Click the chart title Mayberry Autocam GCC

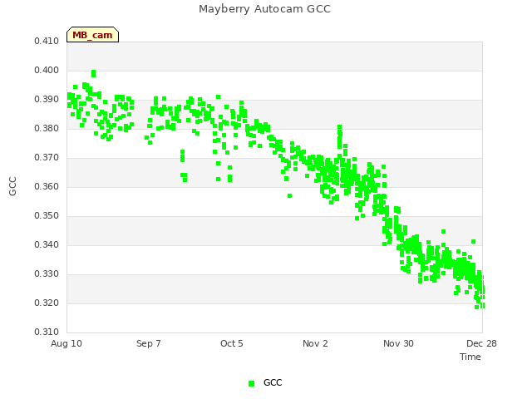(x=264, y=9)
